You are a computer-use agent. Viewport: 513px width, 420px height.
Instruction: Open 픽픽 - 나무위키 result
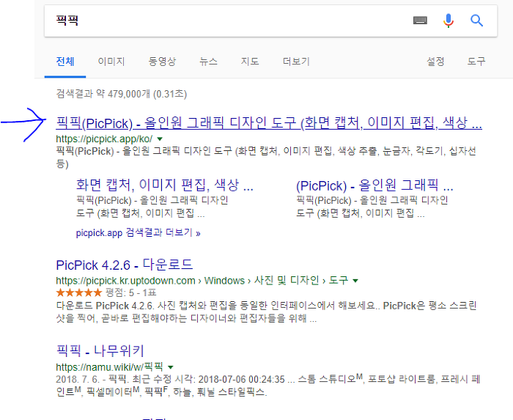(100, 351)
